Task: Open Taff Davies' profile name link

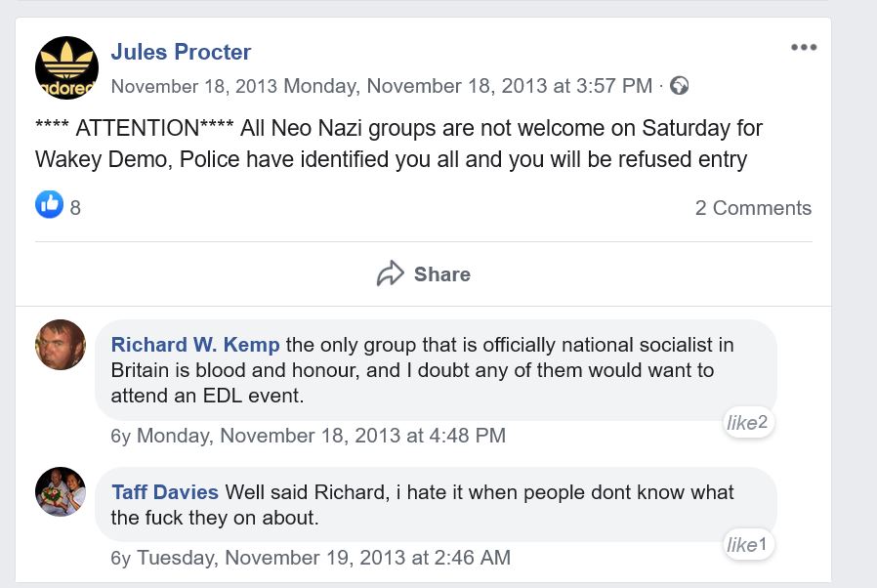Action: coord(165,492)
